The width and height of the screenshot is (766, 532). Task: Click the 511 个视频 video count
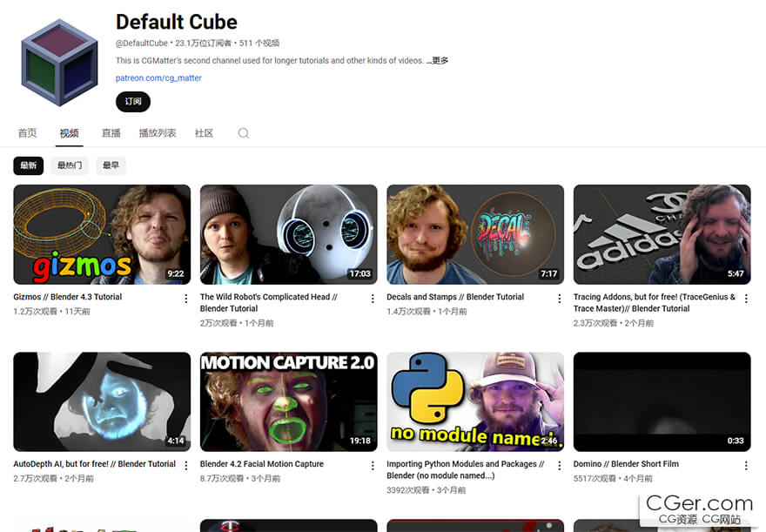(259, 43)
